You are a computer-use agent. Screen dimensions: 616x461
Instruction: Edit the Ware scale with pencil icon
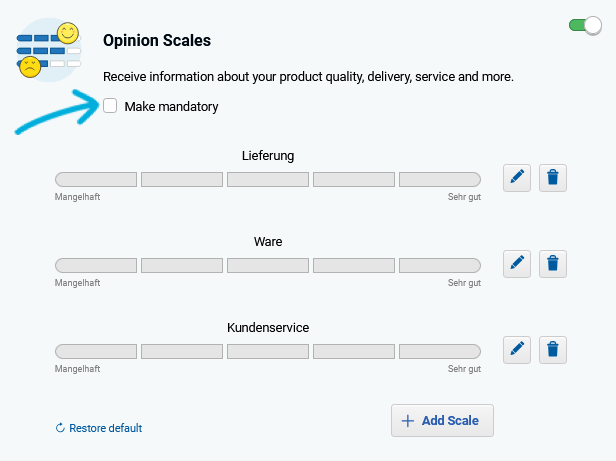point(517,264)
